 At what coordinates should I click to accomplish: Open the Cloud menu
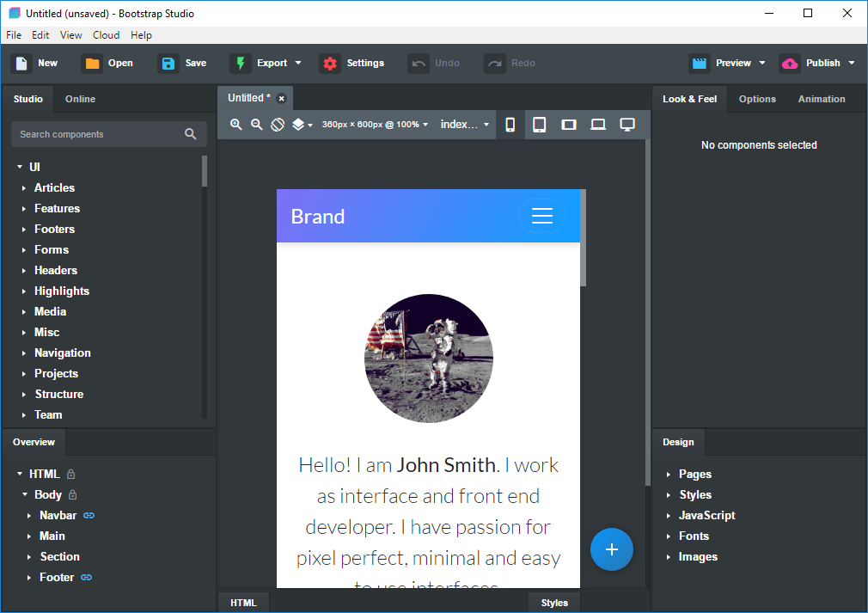(x=106, y=35)
